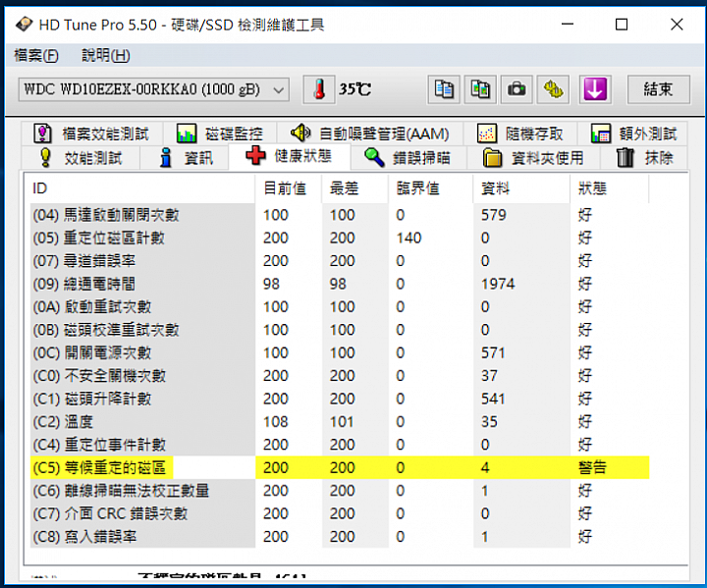The width and height of the screenshot is (707, 588).
Task: Minimize the HD Tune Pro window
Action: tap(568, 24)
